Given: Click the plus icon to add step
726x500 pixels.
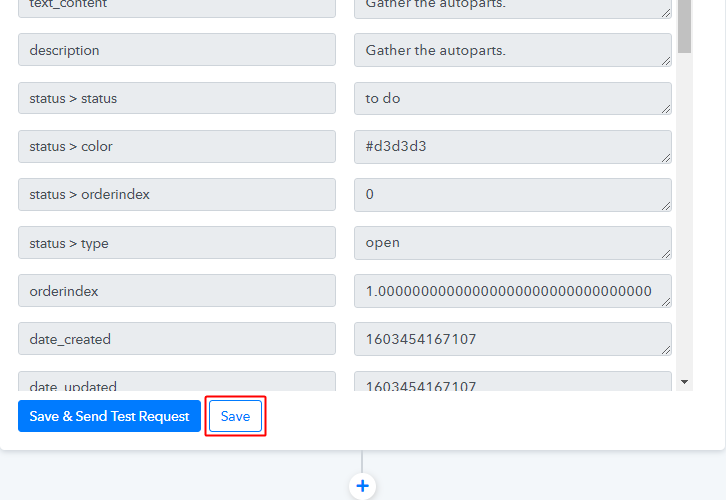Looking at the screenshot, I should [363, 486].
